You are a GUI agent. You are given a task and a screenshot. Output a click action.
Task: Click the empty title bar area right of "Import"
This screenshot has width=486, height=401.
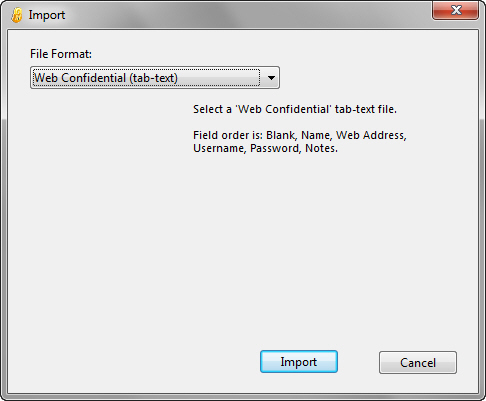pyautogui.click(x=247, y=15)
